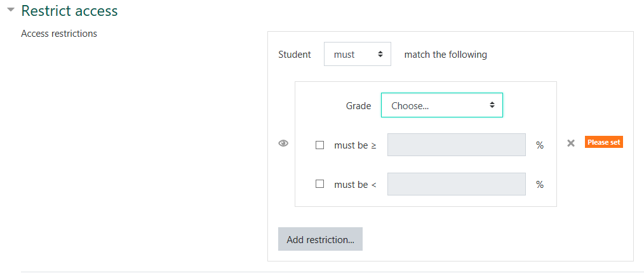Viewport: 644px width, 278px height.
Task: Click the 'must be <' label text
Action: click(x=355, y=185)
